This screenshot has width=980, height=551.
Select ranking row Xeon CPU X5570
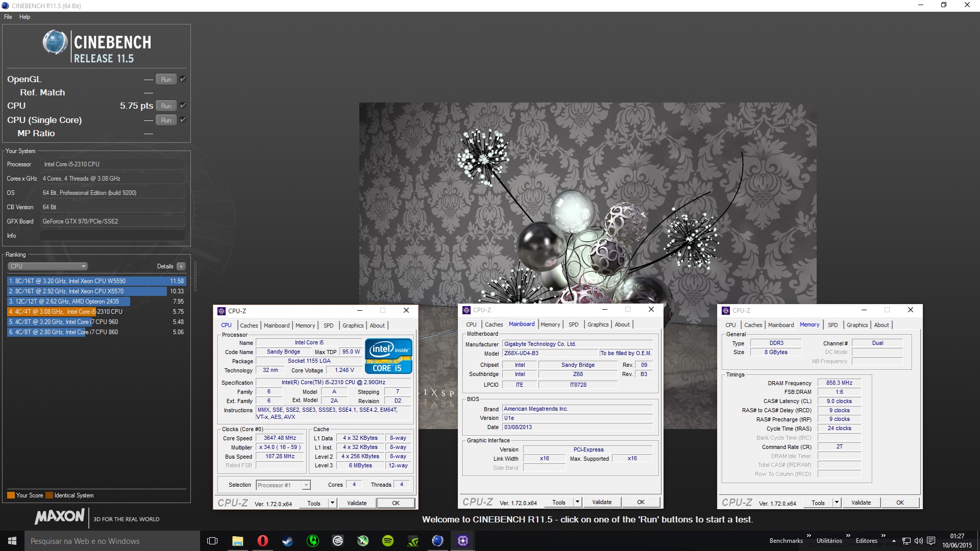click(96, 291)
